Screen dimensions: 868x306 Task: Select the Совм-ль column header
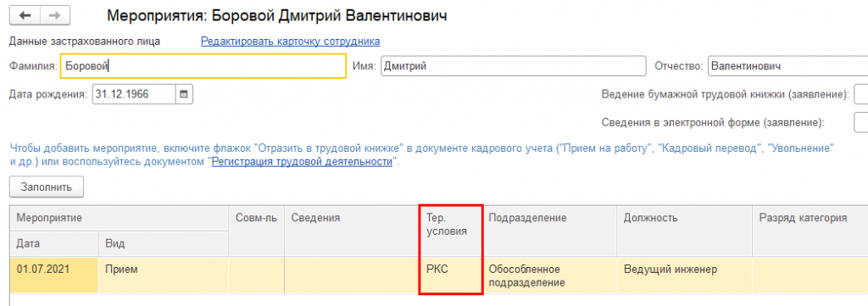click(256, 231)
